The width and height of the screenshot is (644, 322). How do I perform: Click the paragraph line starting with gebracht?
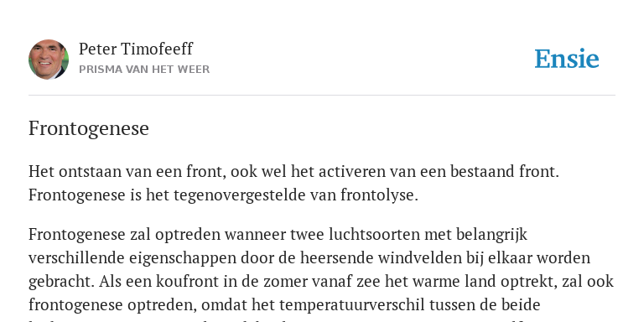321,282
